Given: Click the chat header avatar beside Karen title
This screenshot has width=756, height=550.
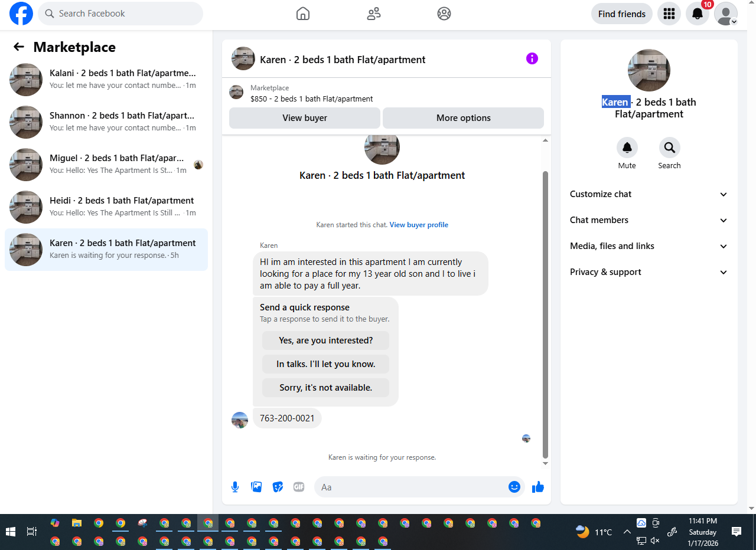Looking at the screenshot, I should pos(243,58).
